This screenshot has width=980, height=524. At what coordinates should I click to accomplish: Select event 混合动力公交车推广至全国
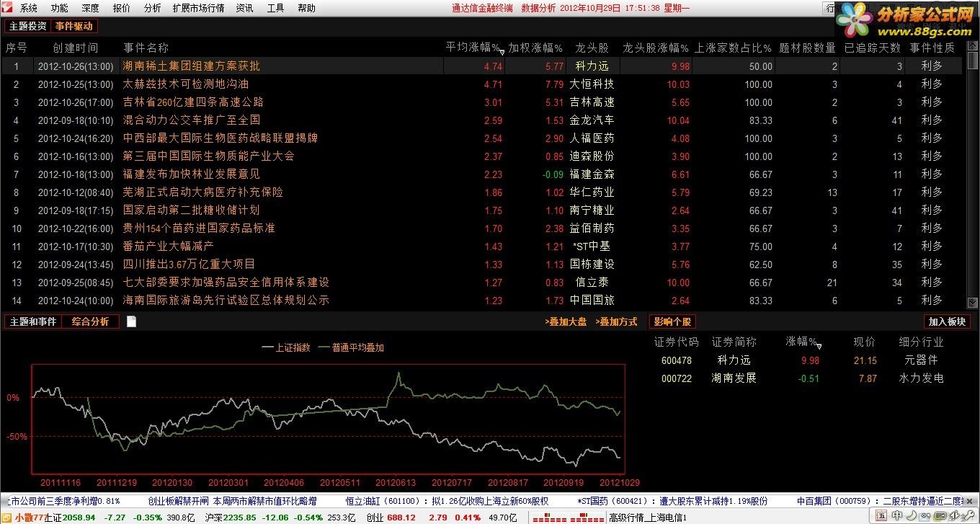192,120
